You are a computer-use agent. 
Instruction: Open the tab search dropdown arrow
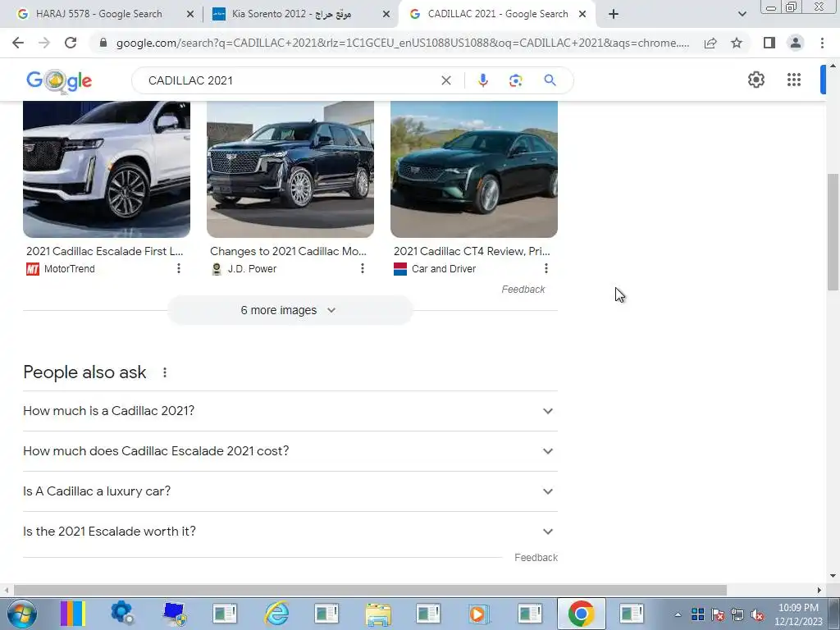742,14
